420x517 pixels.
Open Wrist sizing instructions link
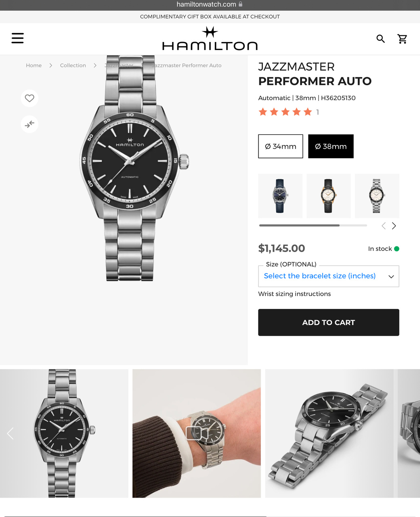tap(294, 294)
